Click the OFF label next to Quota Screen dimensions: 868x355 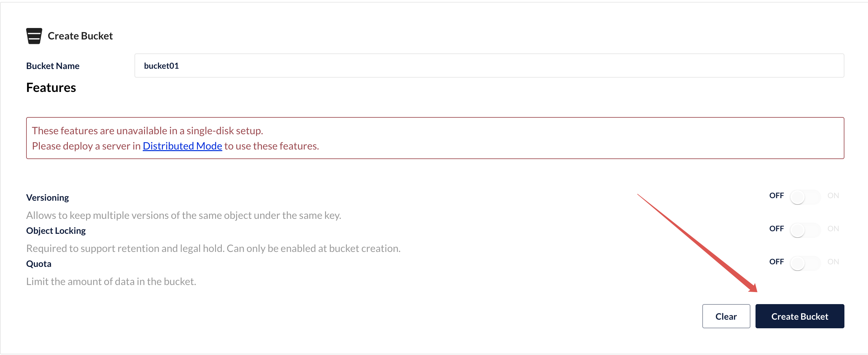coord(776,261)
